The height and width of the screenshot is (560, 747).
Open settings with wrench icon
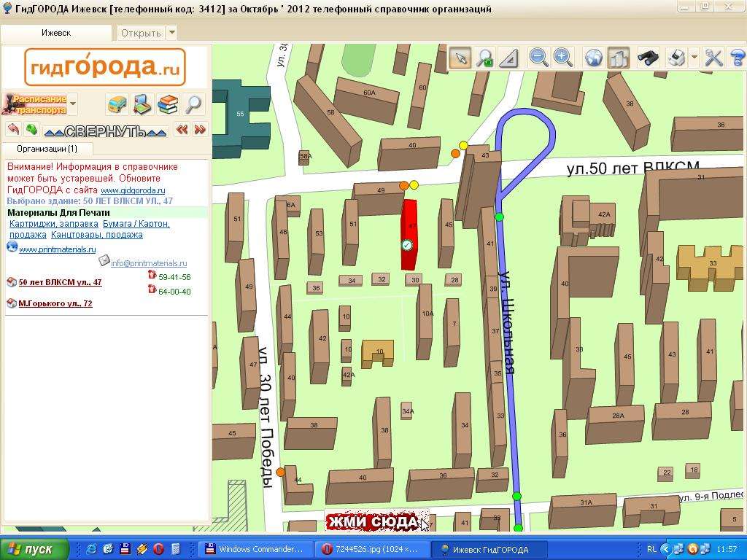tap(713, 58)
